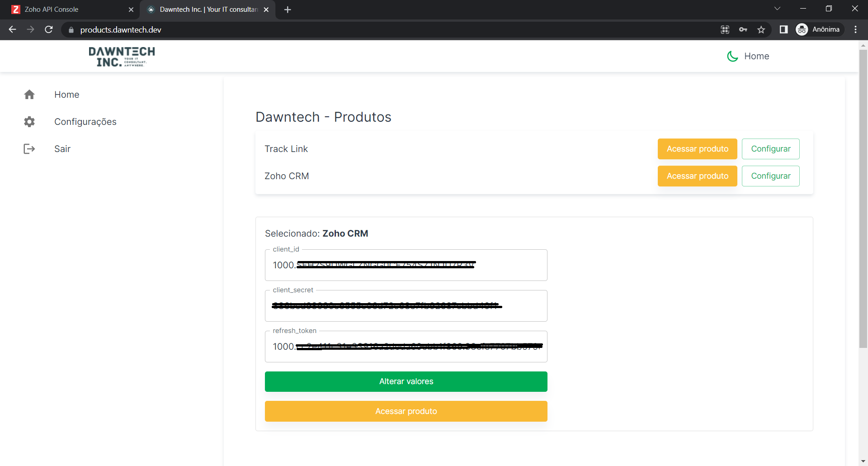Viewport: 868px width, 466px height.
Task: Click the Configurações gear icon
Action: pyautogui.click(x=29, y=122)
